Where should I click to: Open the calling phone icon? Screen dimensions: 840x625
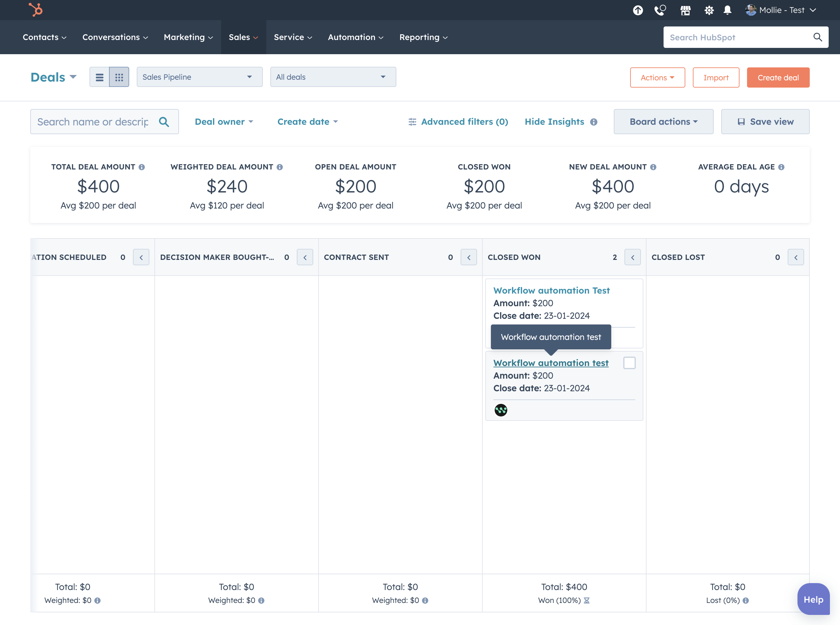click(660, 10)
